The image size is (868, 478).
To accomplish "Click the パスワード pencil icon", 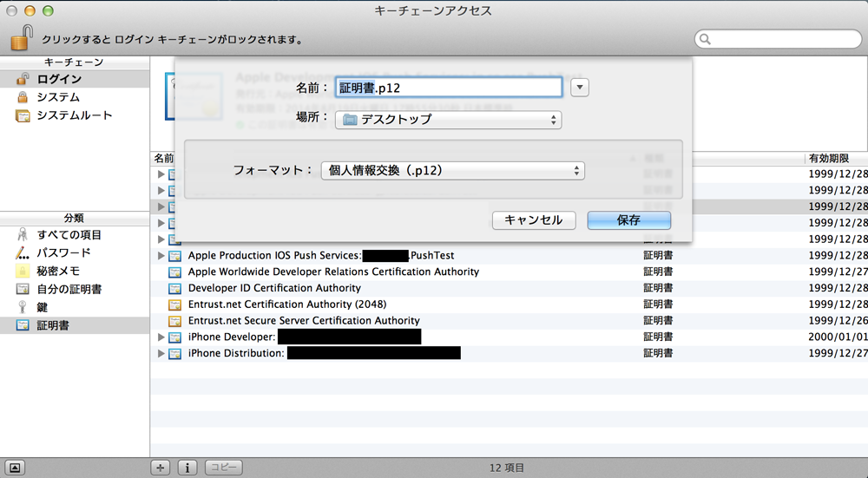I will [x=23, y=252].
